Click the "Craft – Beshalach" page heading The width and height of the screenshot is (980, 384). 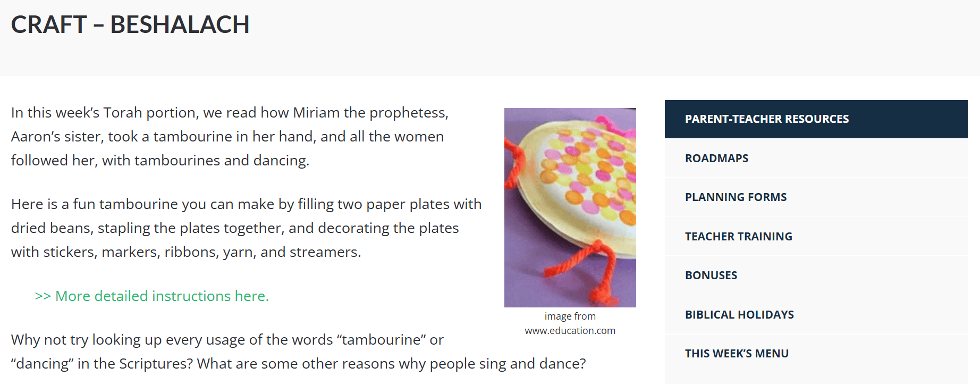click(130, 24)
